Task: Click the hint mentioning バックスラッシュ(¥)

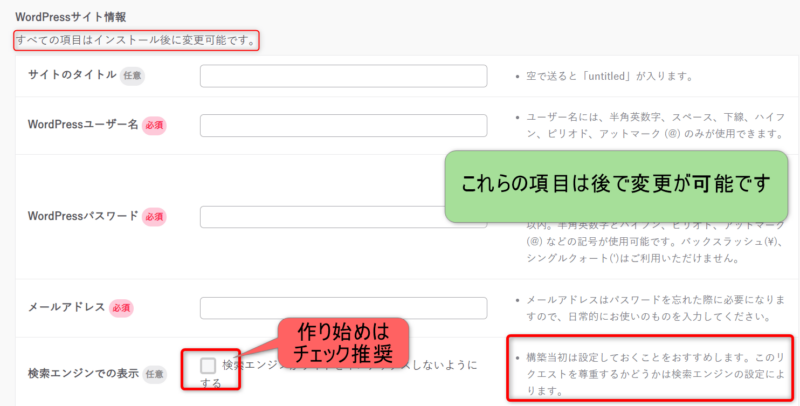Action: [x=656, y=241]
